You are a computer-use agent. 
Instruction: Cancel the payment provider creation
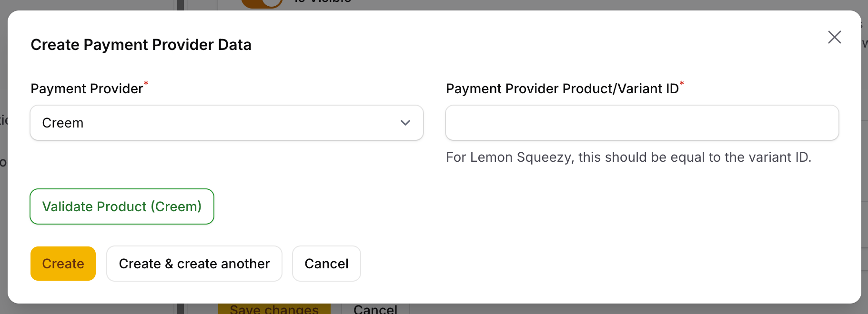(326, 264)
